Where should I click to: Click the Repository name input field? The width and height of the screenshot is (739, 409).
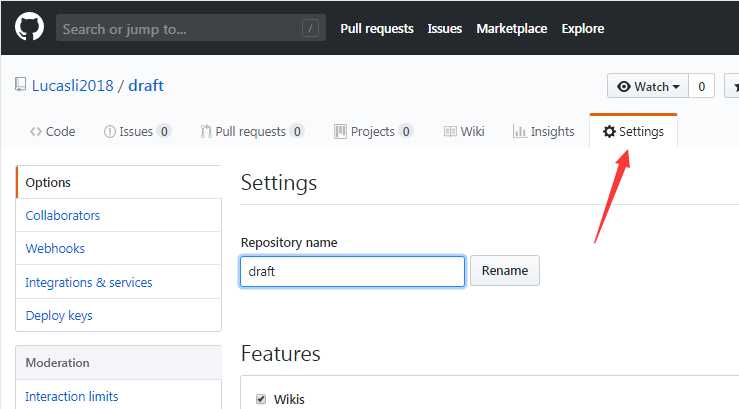tap(353, 271)
